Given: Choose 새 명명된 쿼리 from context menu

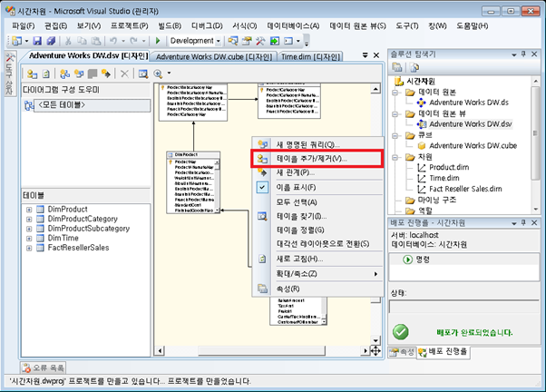Looking at the screenshot, I should tap(317, 144).
